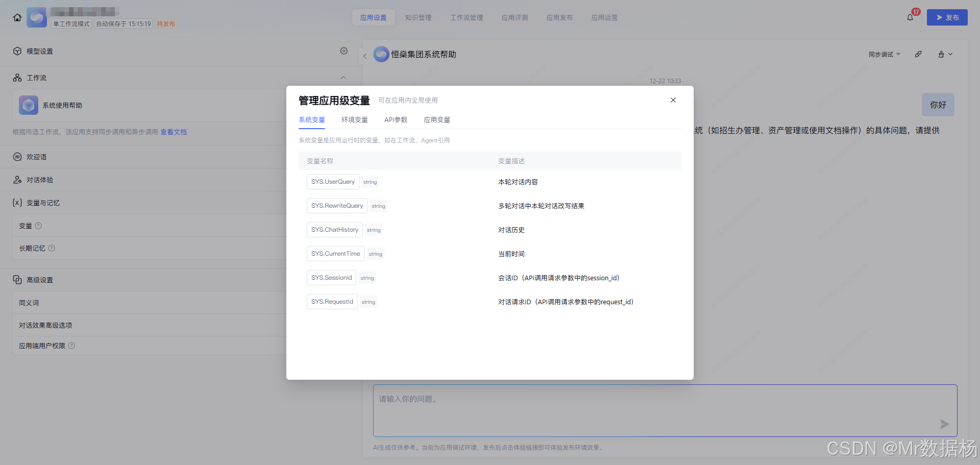Open the 查看文档 documentation link
Image resolution: width=980 pixels, height=465 pixels.
click(174, 132)
